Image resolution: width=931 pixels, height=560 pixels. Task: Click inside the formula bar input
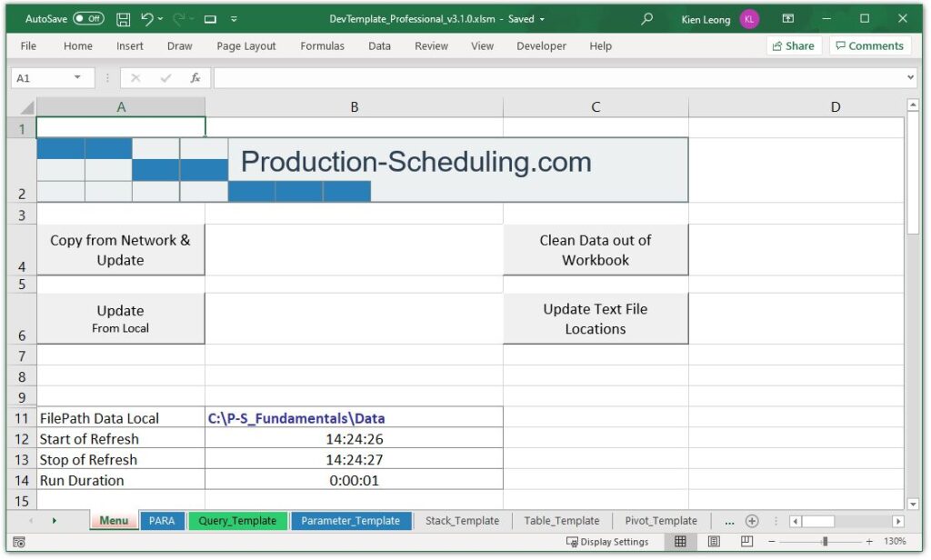558,78
